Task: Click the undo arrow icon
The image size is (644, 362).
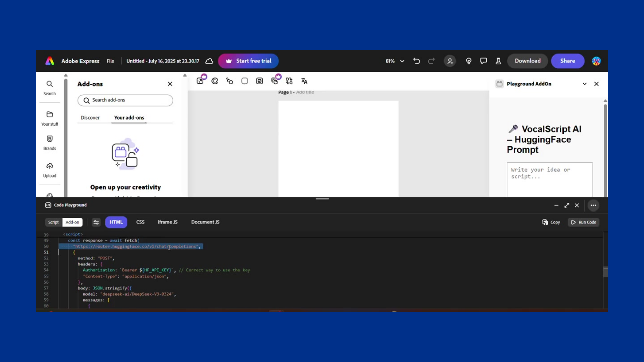Action: (x=416, y=61)
